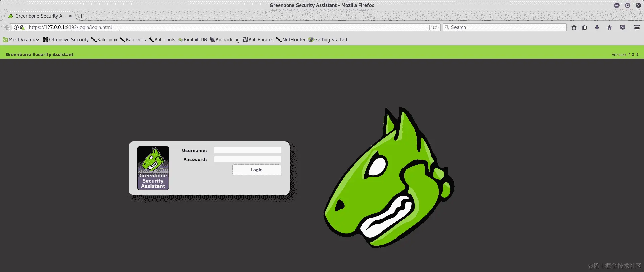The image size is (644, 272).
Task: Show your bookmarks list icon
Action: [x=584, y=27]
